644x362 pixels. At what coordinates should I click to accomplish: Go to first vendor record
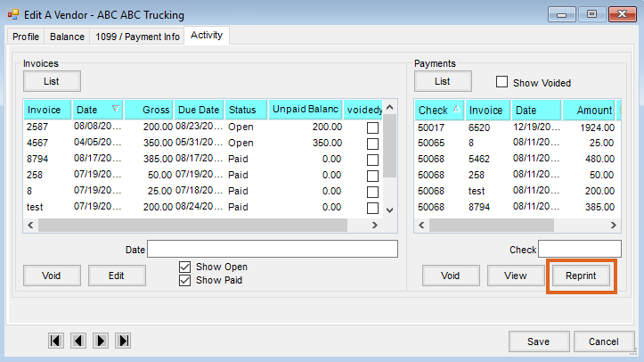pos(56,341)
